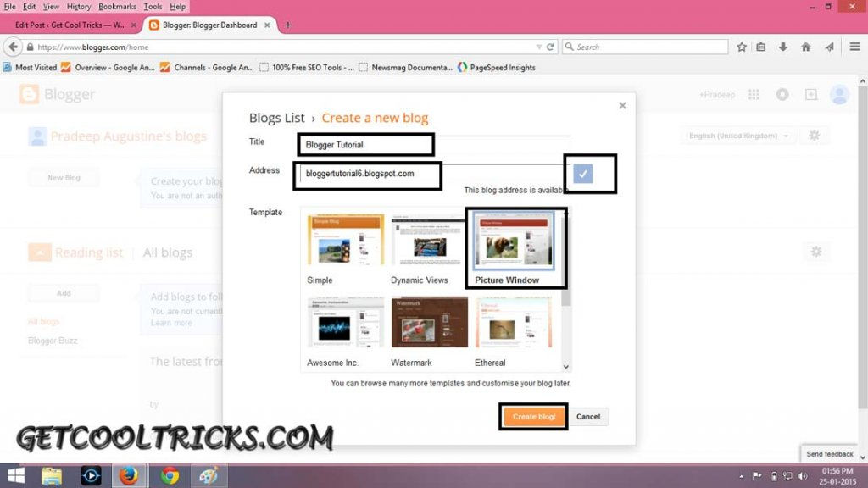Open the All blogs heading tab
868x488 pixels.
coord(168,252)
